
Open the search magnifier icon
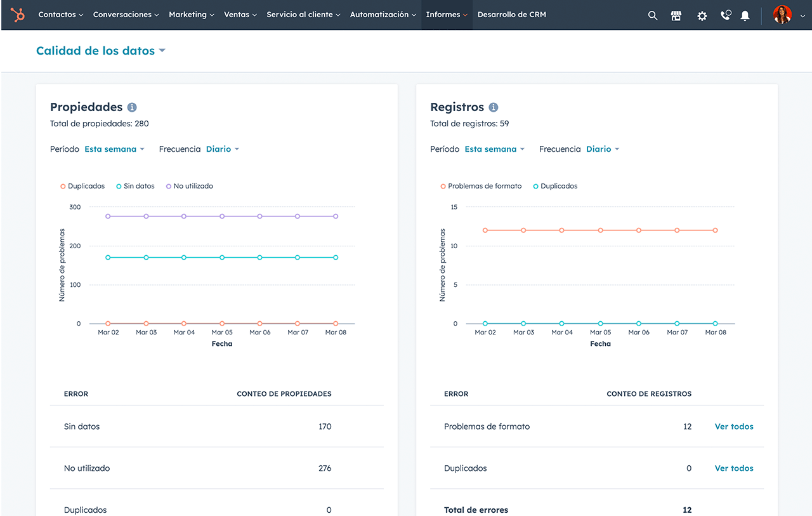click(x=653, y=16)
